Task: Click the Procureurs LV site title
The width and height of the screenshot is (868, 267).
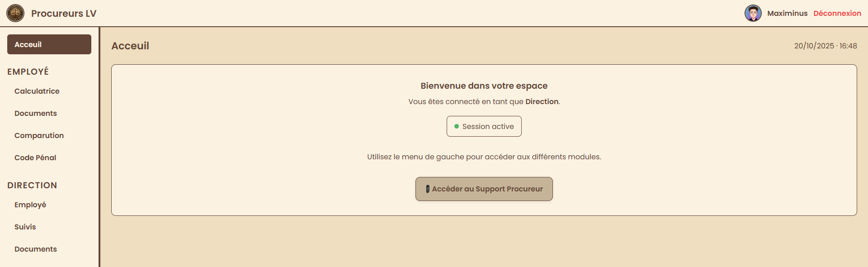Action: pyautogui.click(x=64, y=13)
